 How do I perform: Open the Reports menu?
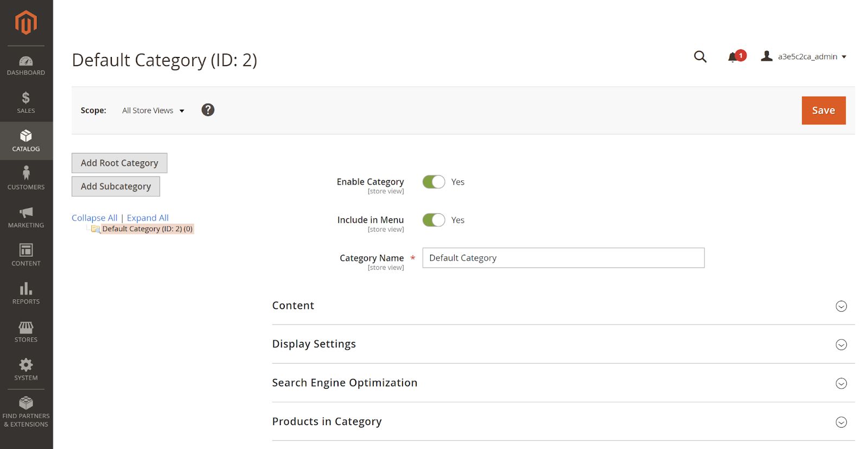coord(26,293)
